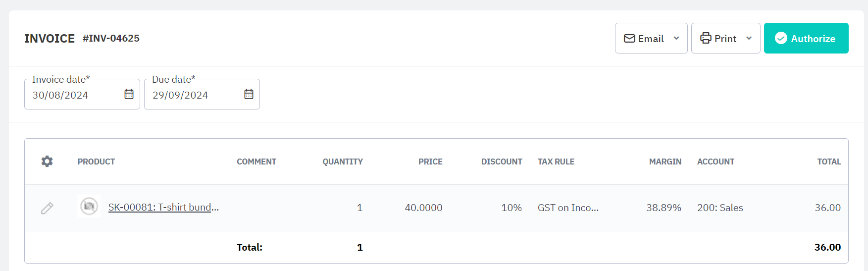Expand the Print dropdown arrow
This screenshot has width=868, height=271.
[749, 39]
